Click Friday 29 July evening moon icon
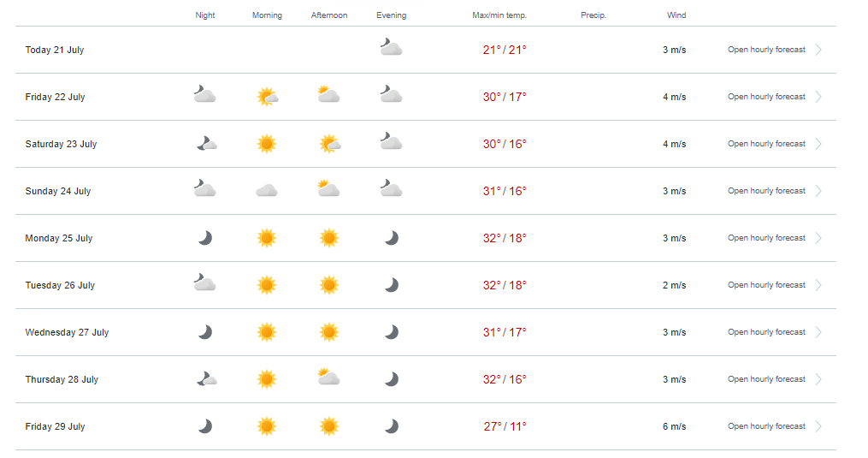868x458 pixels. [392, 426]
